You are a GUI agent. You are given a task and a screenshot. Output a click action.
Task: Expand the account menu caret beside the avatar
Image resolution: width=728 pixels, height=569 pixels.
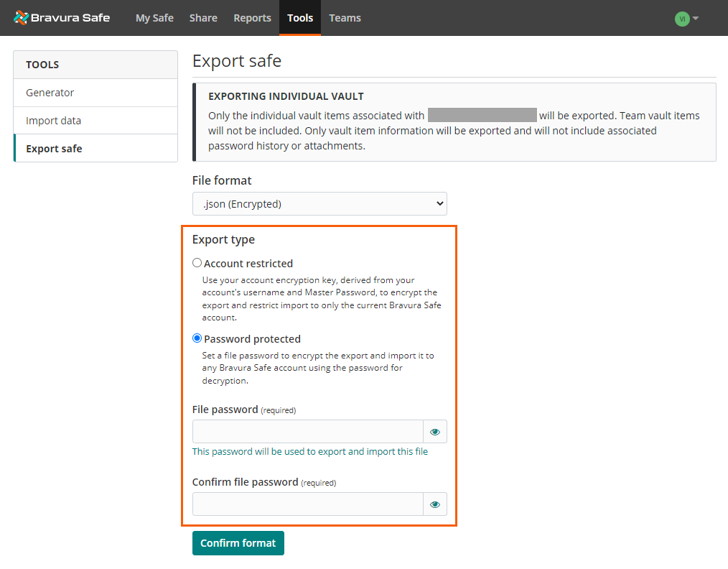pyautogui.click(x=694, y=18)
